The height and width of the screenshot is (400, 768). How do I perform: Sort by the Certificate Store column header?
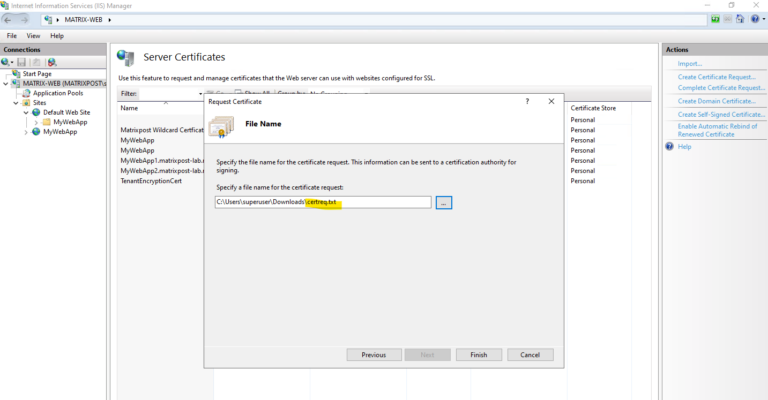(593, 108)
